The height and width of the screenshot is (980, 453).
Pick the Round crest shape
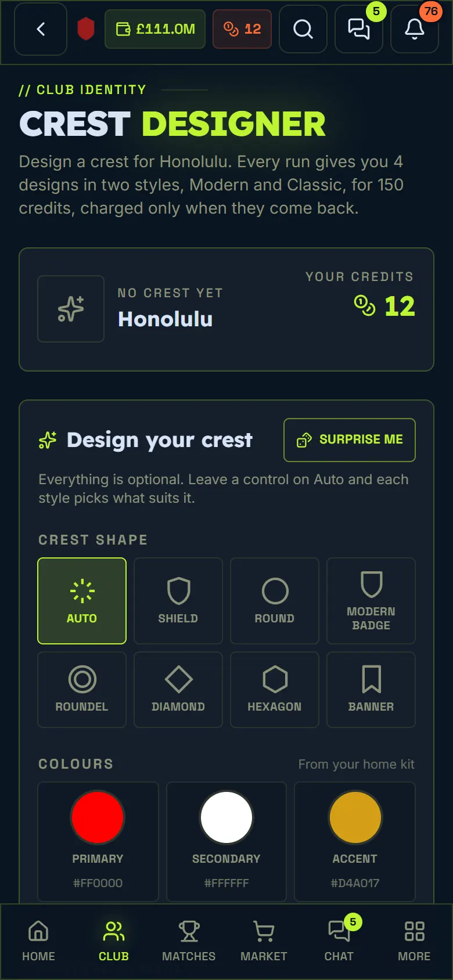[x=275, y=601]
